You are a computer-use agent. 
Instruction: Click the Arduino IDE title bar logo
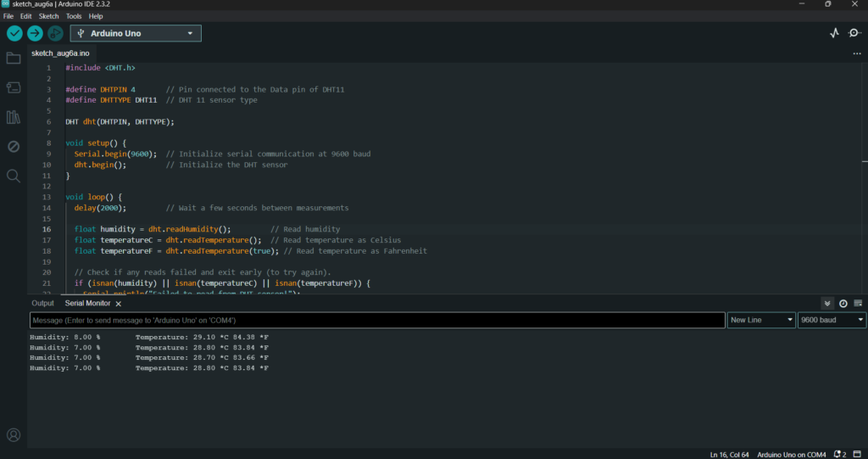click(x=5, y=4)
